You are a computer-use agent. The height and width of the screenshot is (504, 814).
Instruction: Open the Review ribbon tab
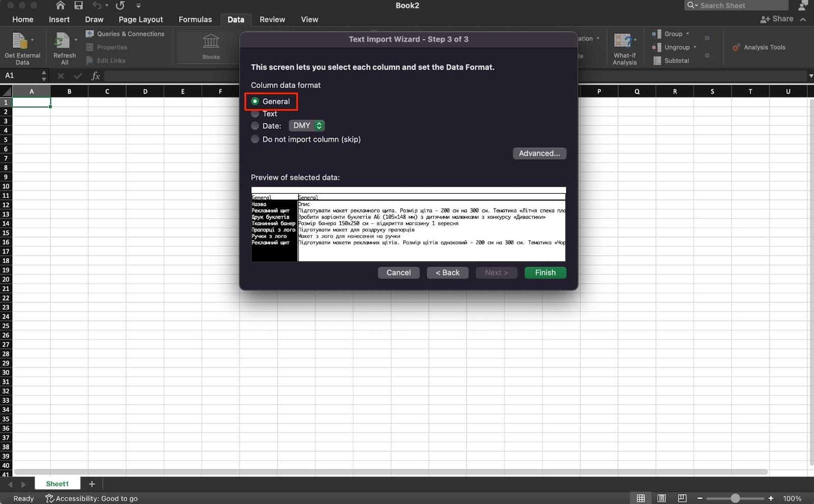pyautogui.click(x=272, y=19)
